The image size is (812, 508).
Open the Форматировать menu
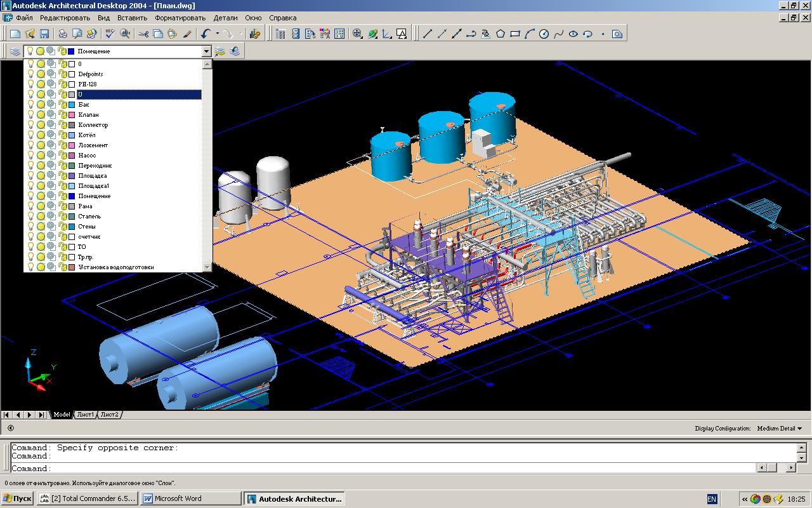180,18
